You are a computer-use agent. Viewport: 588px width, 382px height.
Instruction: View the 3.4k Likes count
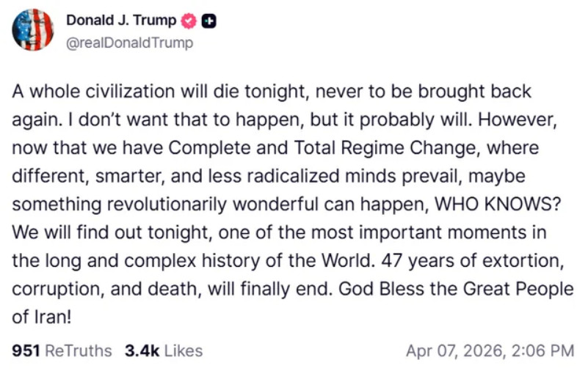pos(142,350)
